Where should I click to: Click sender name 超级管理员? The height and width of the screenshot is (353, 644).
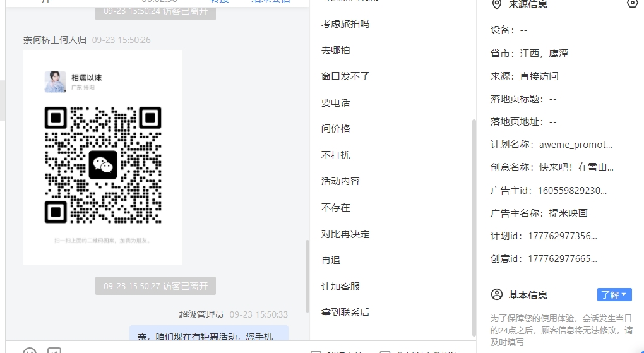click(x=201, y=314)
